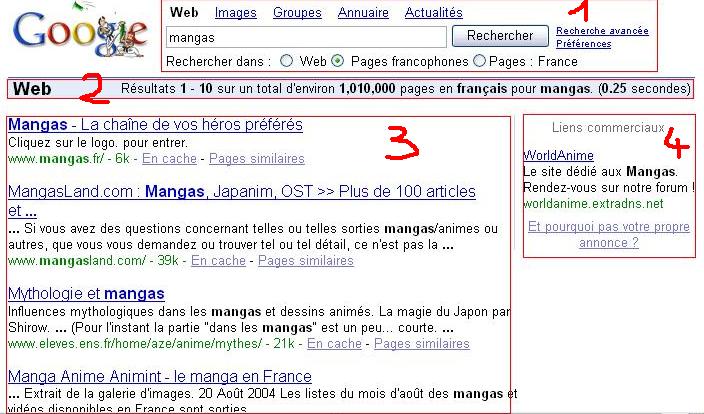Open the Images tab
This screenshot has height=414, width=704.
tap(236, 13)
